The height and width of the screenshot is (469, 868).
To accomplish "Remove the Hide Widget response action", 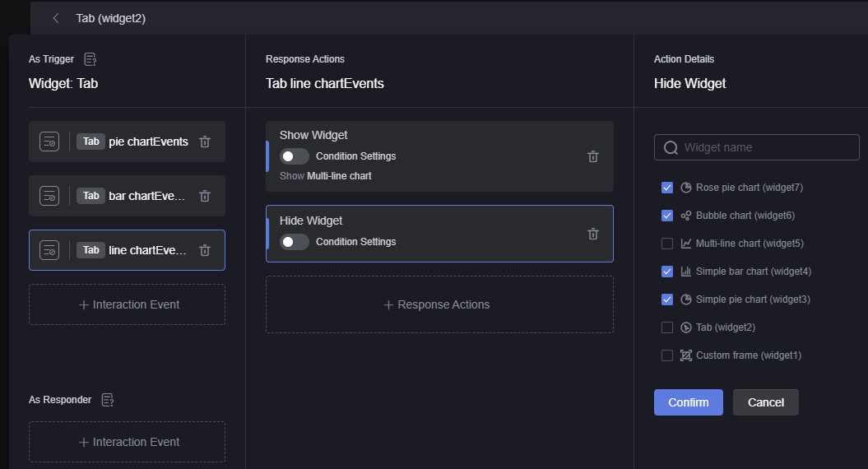I will [x=593, y=234].
